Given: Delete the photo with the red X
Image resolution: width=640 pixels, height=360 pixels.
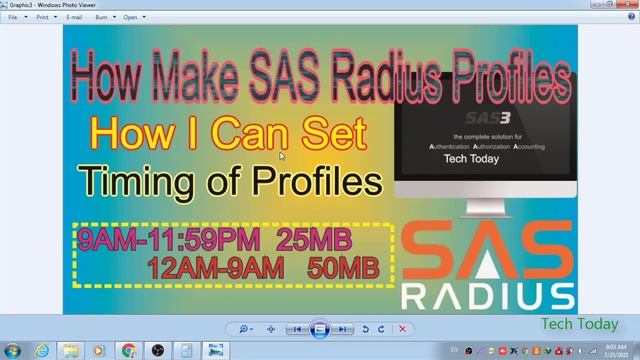Looking at the screenshot, I should pyautogui.click(x=402, y=329).
